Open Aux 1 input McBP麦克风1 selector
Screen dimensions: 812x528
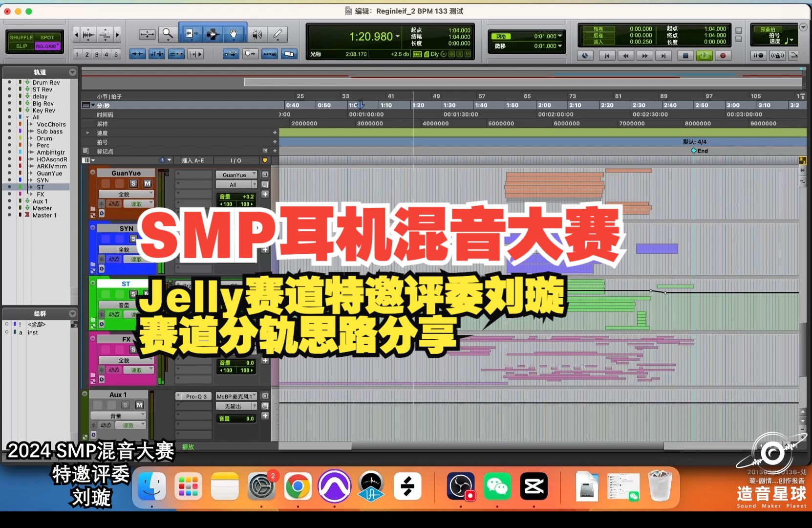point(236,396)
